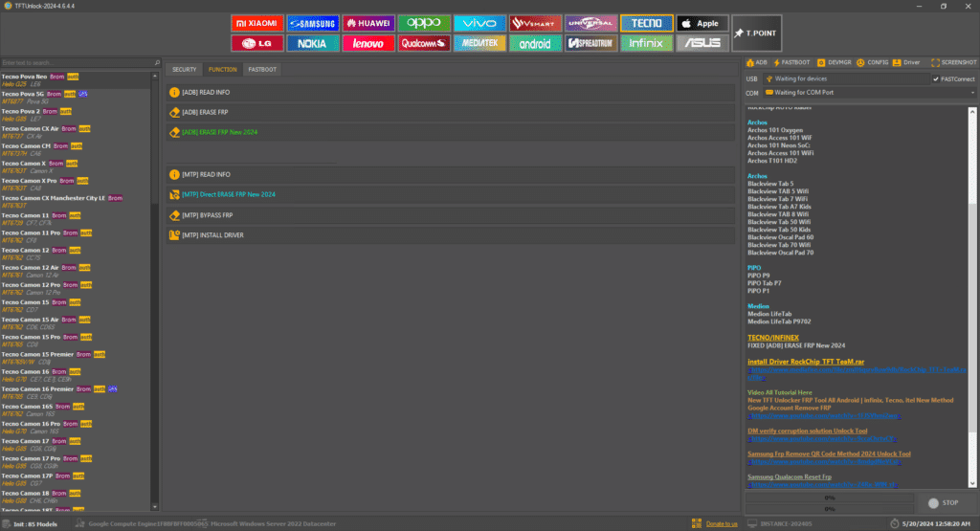Open the CONFIG settings shortcut
This screenshot has height=531, width=980.
pyautogui.click(x=873, y=62)
